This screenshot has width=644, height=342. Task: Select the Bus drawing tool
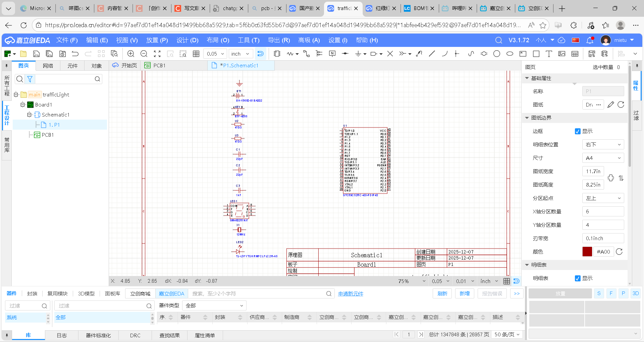[x=319, y=54]
